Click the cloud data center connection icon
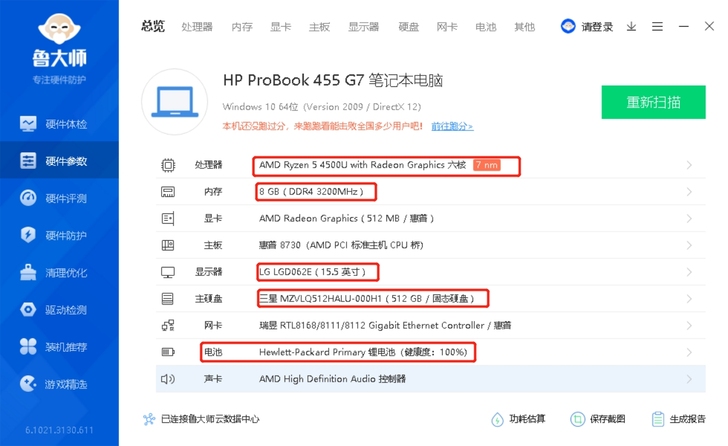 click(x=149, y=420)
